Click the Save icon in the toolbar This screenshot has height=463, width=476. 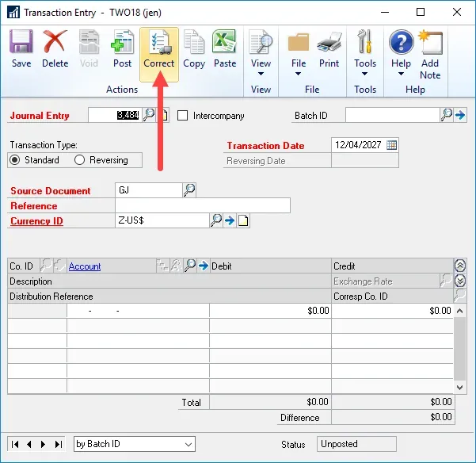(x=21, y=49)
